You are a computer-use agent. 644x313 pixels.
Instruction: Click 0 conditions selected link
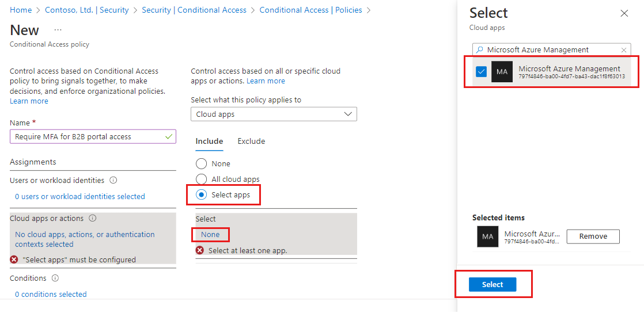click(x=51, y=294)
